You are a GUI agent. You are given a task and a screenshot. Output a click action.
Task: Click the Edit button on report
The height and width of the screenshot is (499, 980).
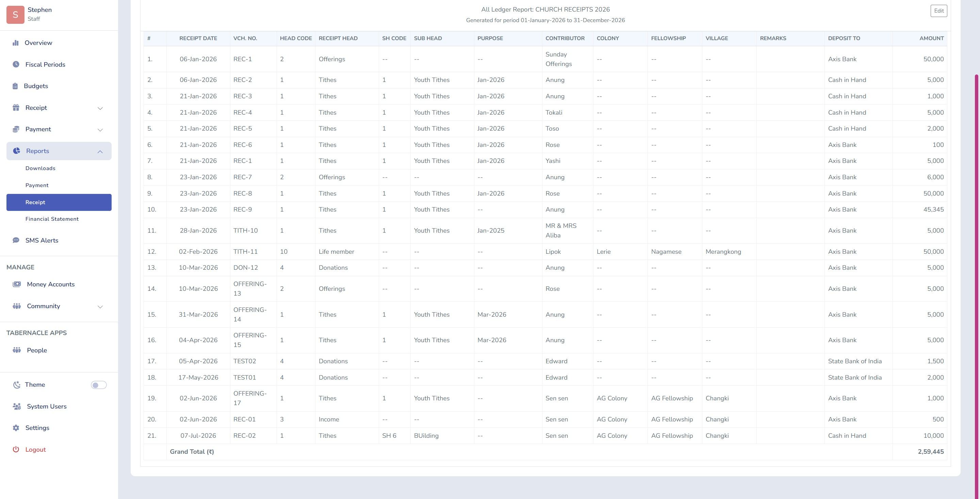point(938,11)
